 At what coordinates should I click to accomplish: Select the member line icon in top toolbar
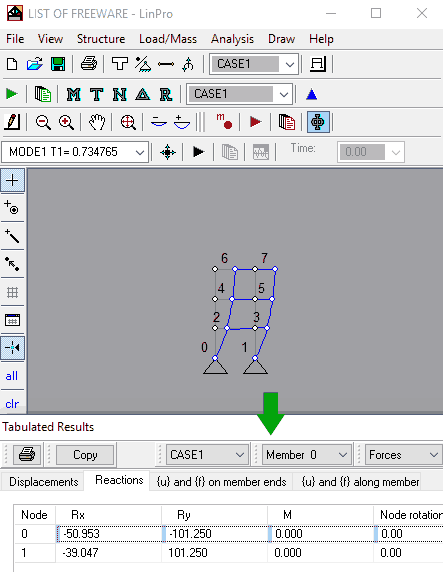point(166,65)
